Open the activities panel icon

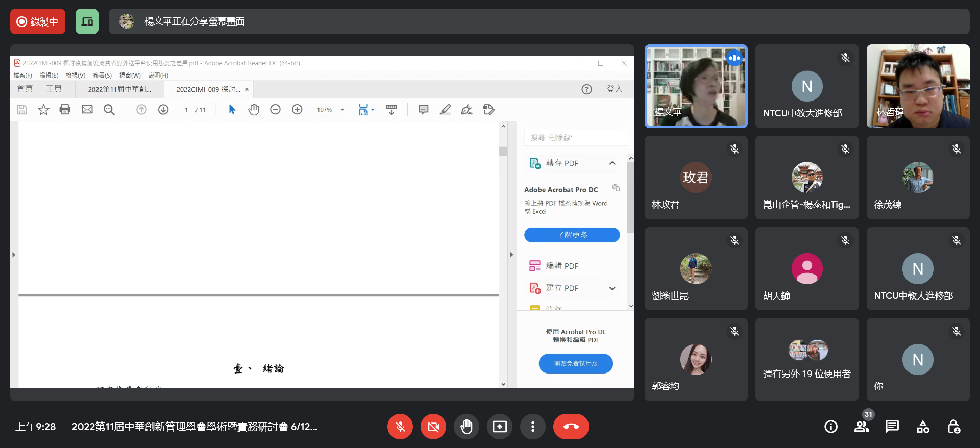923,427
